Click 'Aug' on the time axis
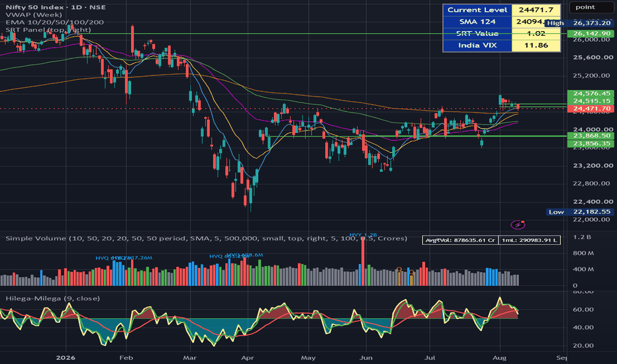 (499, 357)
